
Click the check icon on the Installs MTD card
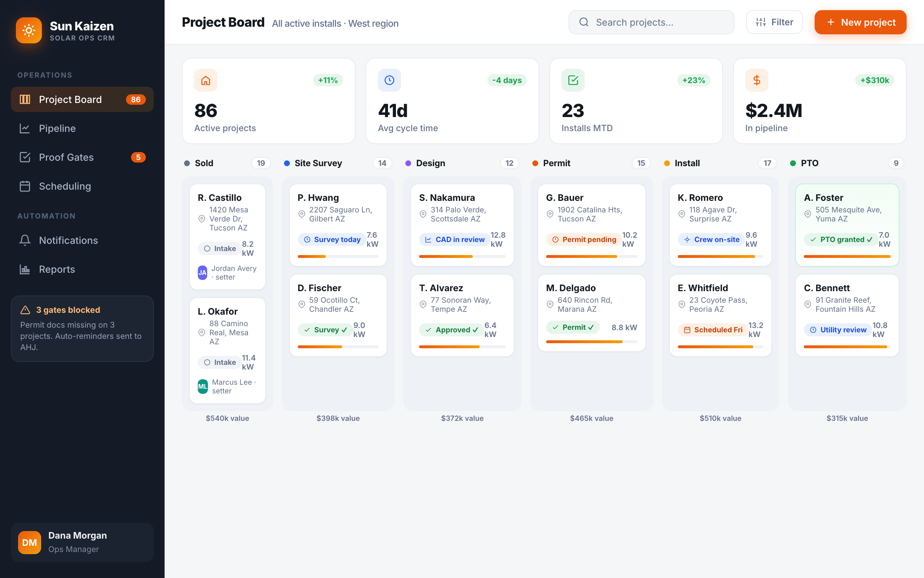tap(573, 80)
